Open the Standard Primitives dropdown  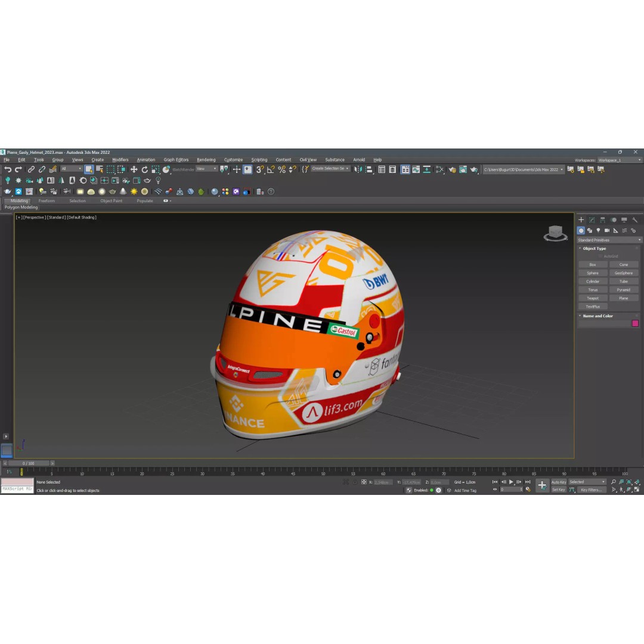[x=608, y=239]
